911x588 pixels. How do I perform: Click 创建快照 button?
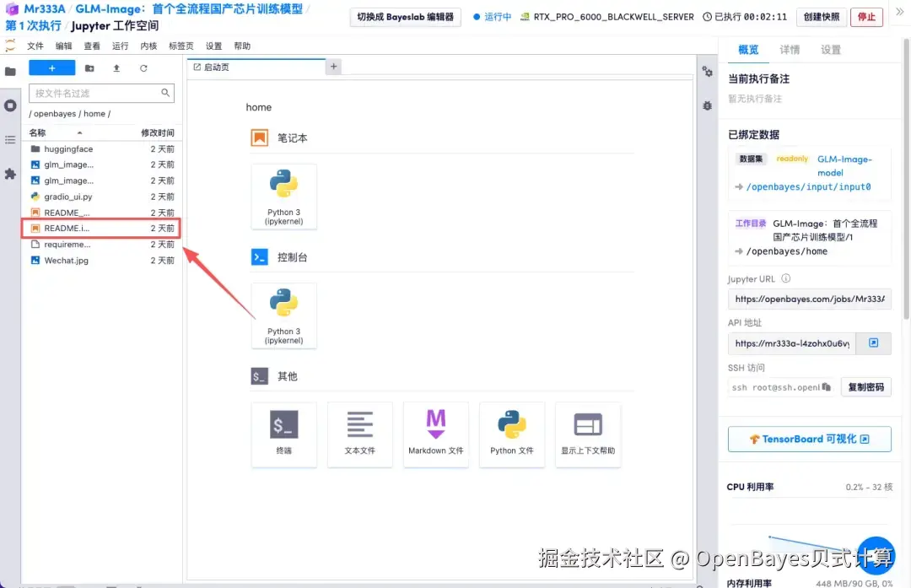coord(822,17)
